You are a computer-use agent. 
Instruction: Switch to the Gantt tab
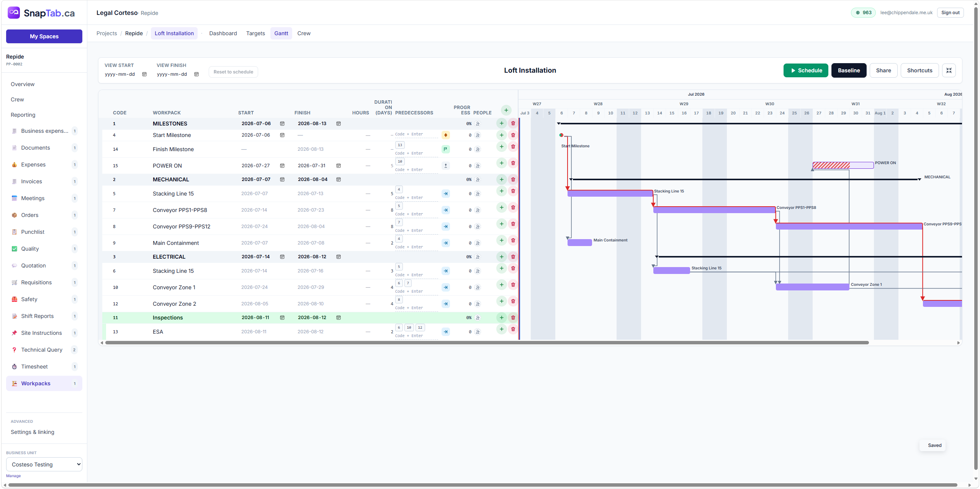[281, 33]
